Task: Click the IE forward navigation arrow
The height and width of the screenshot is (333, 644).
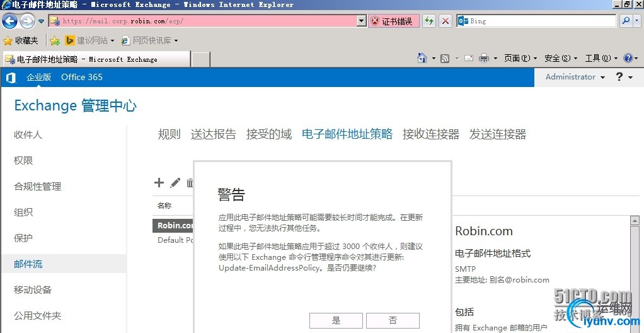Action: 28,21
